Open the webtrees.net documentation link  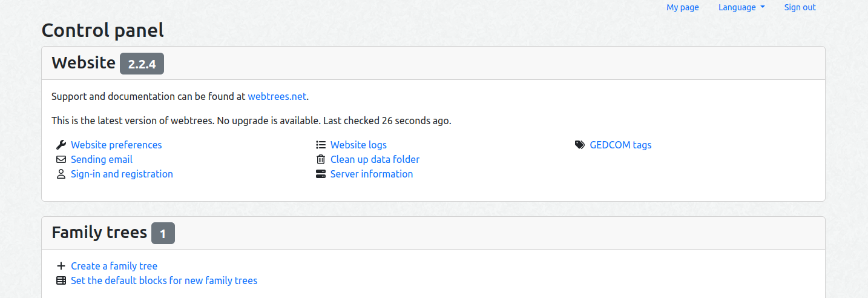[277, 96]
